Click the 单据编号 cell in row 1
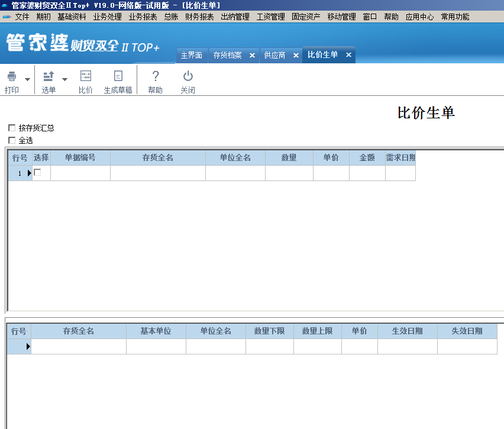Viewport: 504px width, 429px height. [x=80, y=173]
